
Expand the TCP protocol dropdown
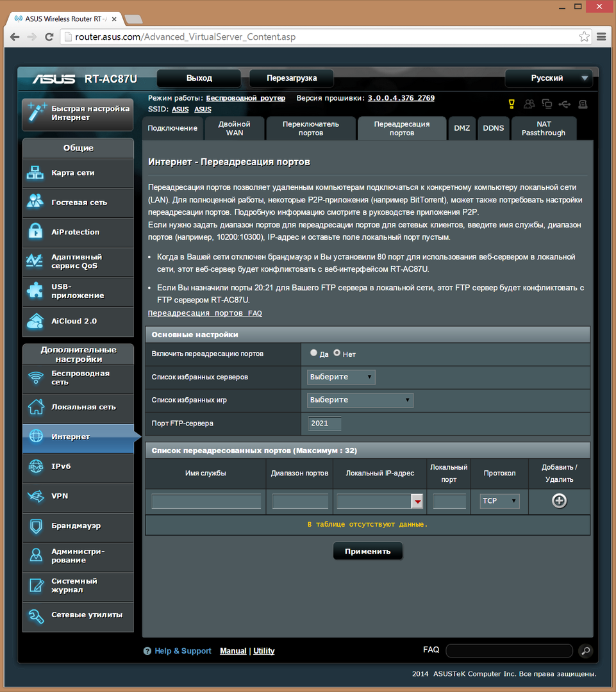[x=499, y=501]
